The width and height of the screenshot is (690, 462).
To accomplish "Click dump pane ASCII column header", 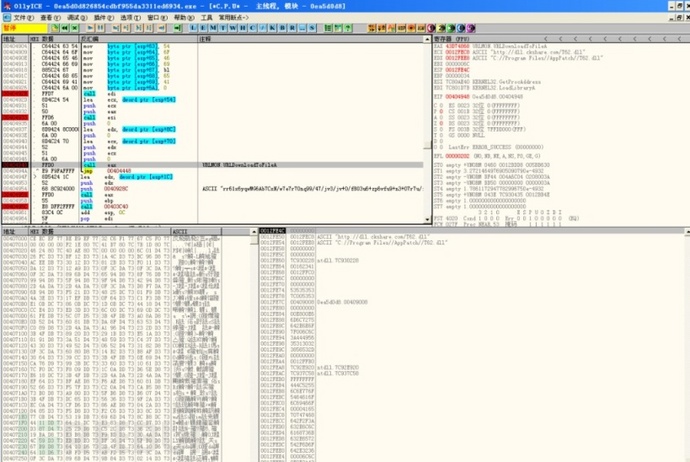I will [x=196, y=231].
